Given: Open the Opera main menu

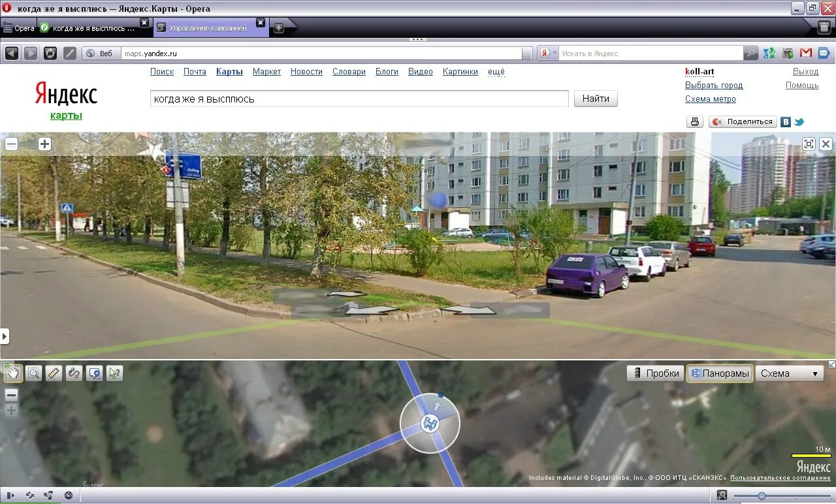Looking at the screenshot, I should (18, 28).
